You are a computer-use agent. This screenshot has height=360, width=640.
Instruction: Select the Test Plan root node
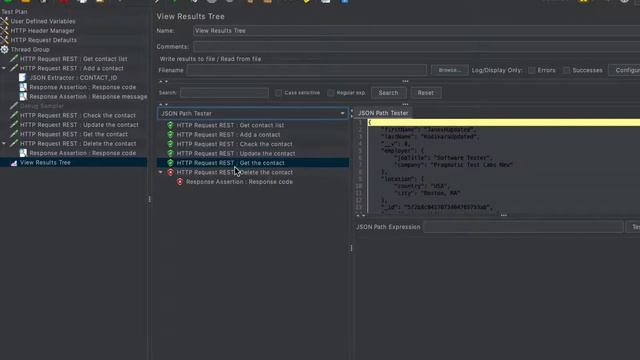click(x=14, y=12)
